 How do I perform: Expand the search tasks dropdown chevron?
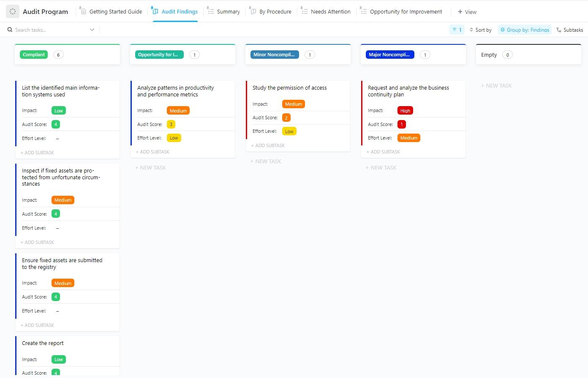point(92,30)
